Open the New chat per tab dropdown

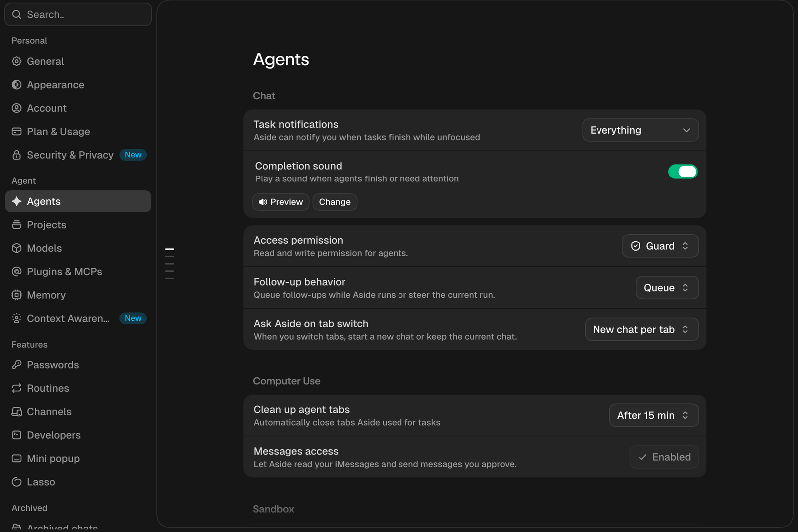pos(642,330)
